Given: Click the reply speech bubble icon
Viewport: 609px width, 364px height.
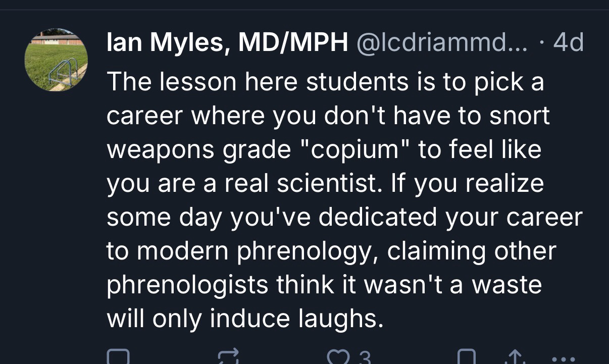Looking at the screenshot, I should [119, 357].
